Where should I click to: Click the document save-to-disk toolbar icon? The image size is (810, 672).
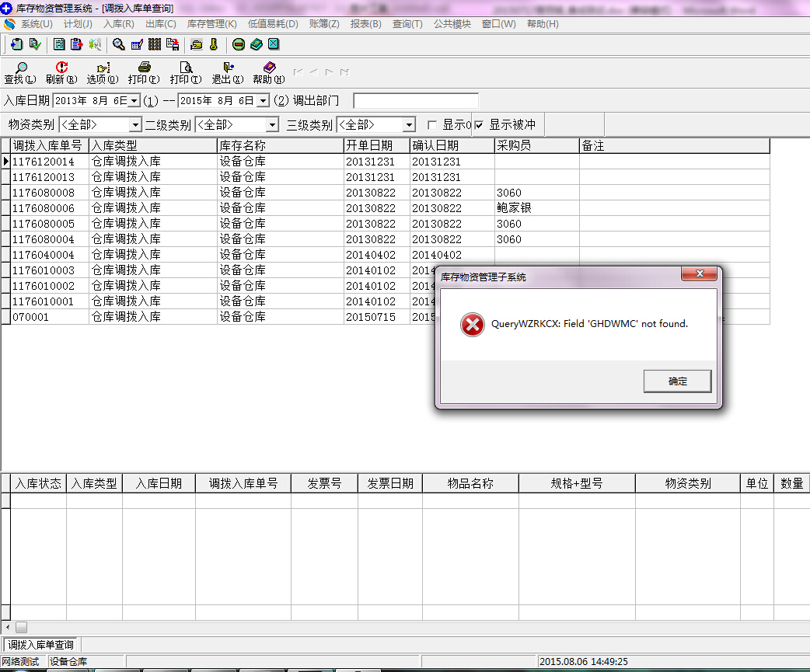point(173,44)
